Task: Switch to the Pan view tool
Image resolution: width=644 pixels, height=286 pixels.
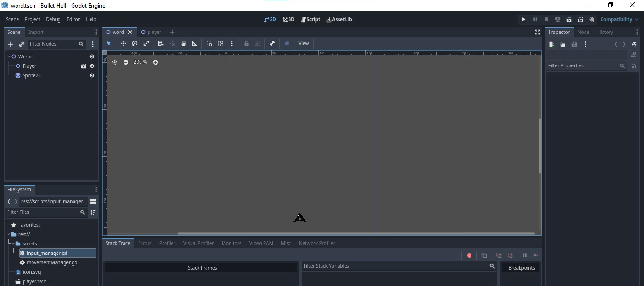Action: (x=183, y=43)
